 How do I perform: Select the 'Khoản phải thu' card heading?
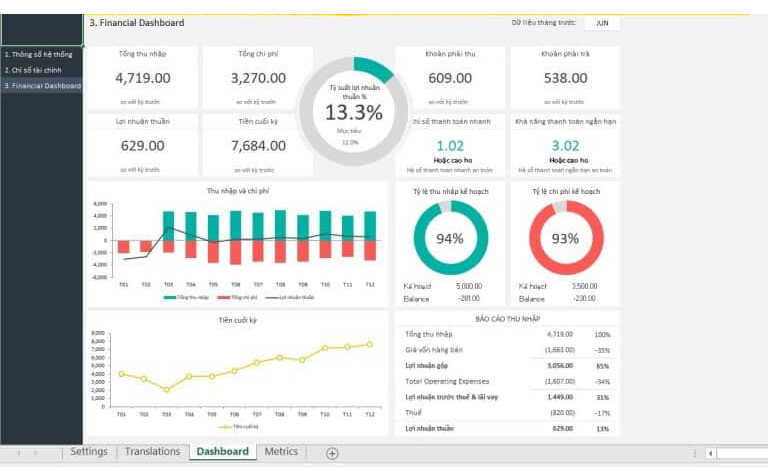coord(450,53)
